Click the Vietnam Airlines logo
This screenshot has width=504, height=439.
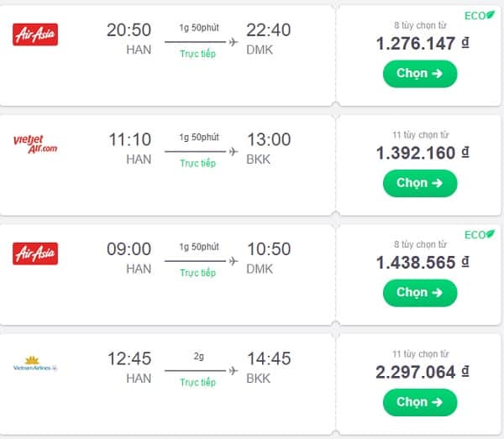point(35,364)
